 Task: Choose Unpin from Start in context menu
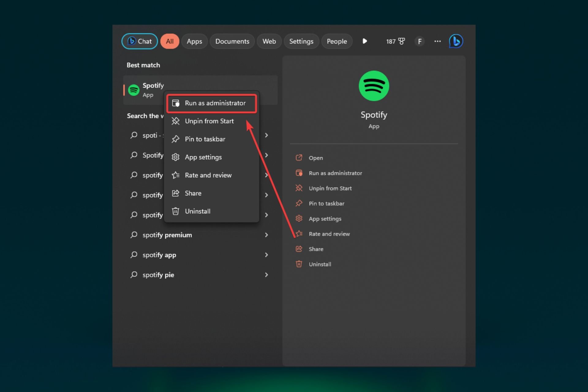212,121
